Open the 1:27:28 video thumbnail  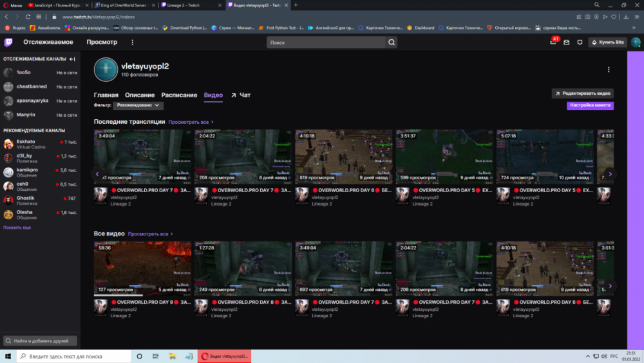point(243,268)
